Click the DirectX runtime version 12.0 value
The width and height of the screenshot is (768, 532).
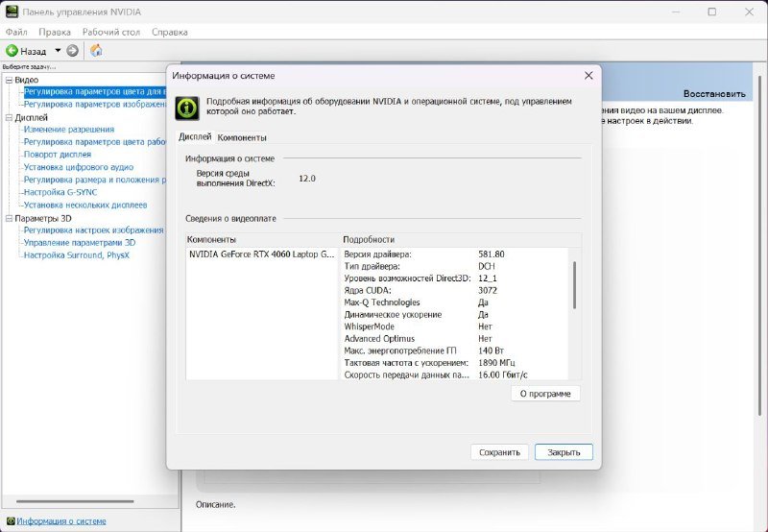point(307,179)
